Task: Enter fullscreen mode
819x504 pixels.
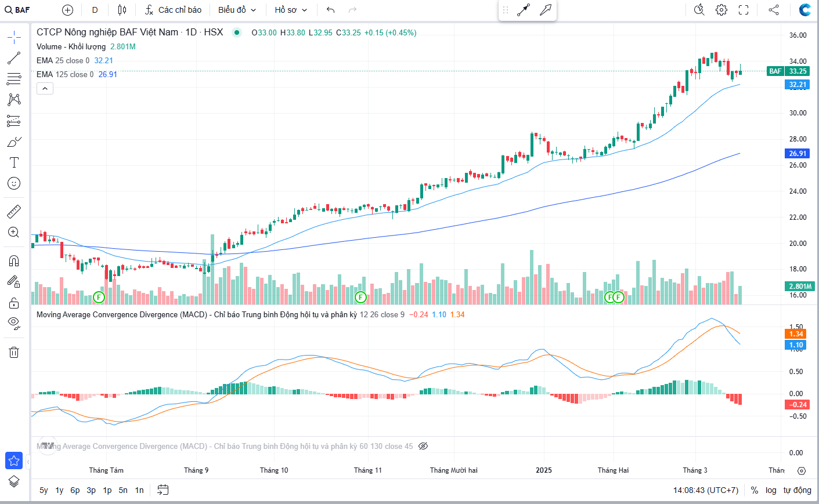Action: 744,10
